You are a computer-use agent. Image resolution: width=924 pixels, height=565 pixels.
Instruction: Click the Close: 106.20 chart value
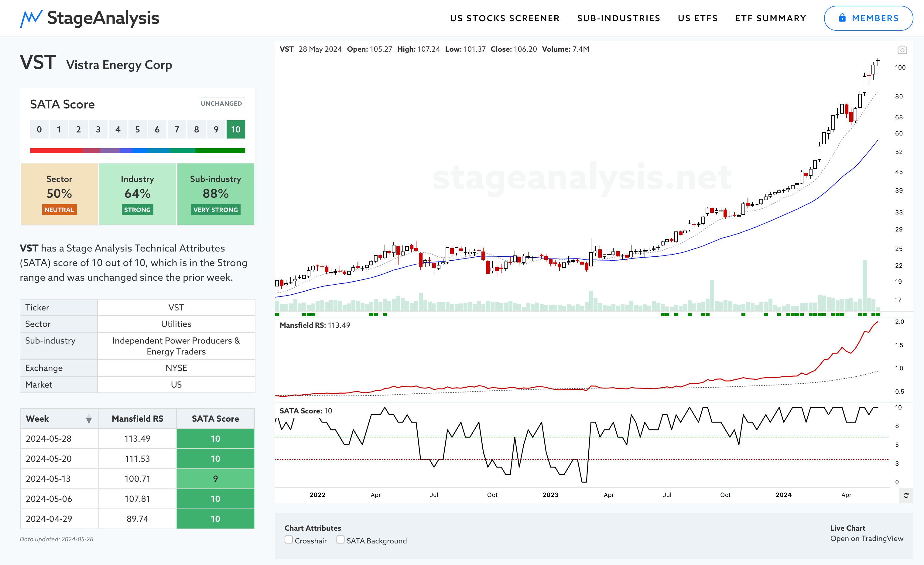[x=514, y=49]
